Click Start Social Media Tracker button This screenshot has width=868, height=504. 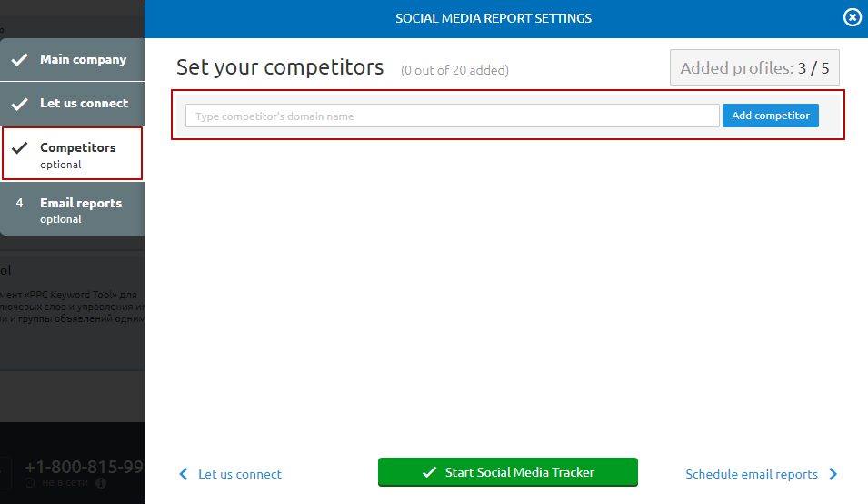coord(508,472)
